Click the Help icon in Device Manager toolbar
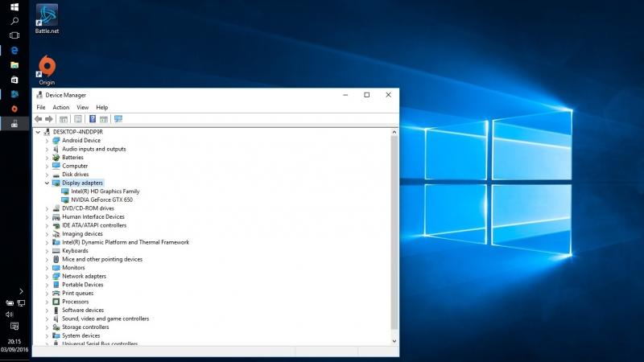The height and width of the screenshot is (362, 644). pyautogui.click(x=92, y=119)
